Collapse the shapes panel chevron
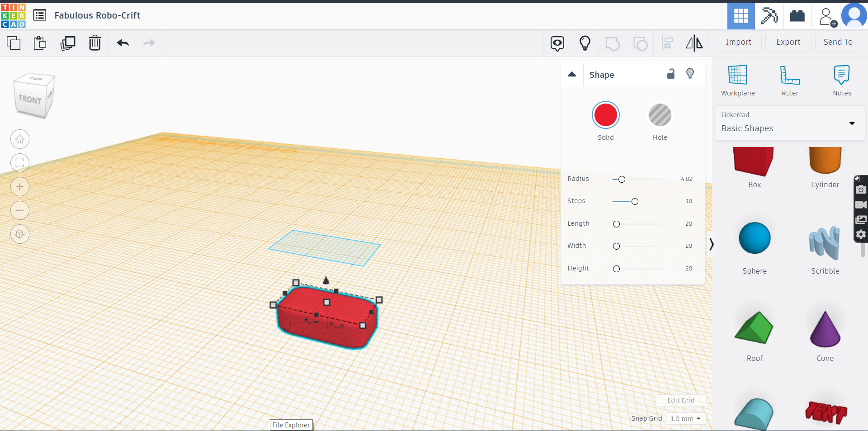This screenshot has height=431, width=868. [x=712, y=244]
